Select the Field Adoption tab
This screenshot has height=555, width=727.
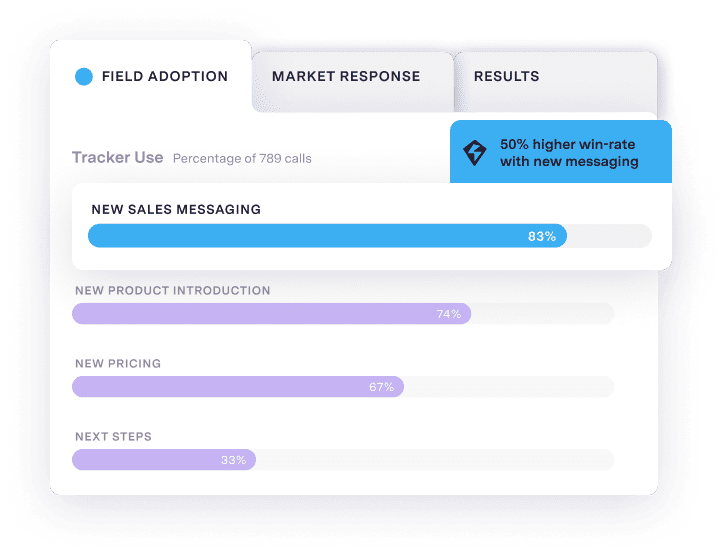[x=165, y=76]
